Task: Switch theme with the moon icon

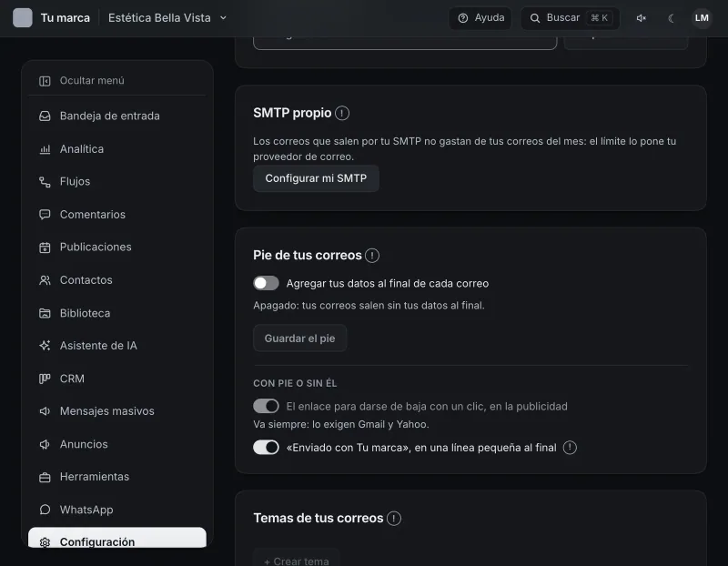Action: point(671,17)
